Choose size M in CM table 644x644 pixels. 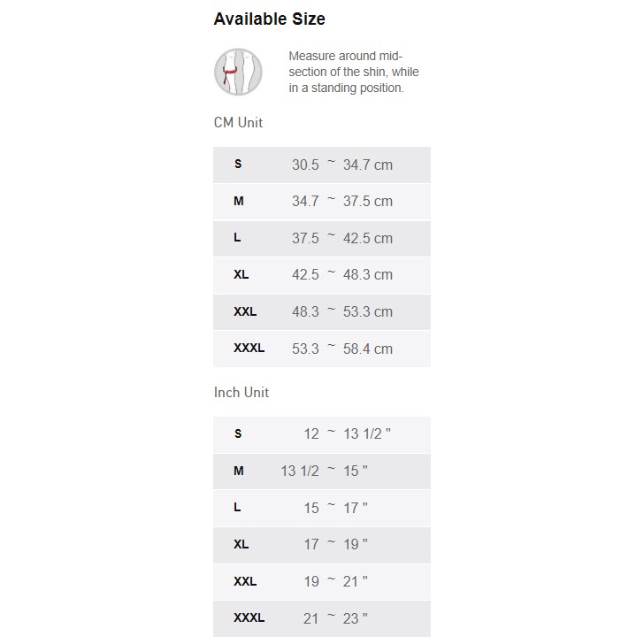click(239, 201)
